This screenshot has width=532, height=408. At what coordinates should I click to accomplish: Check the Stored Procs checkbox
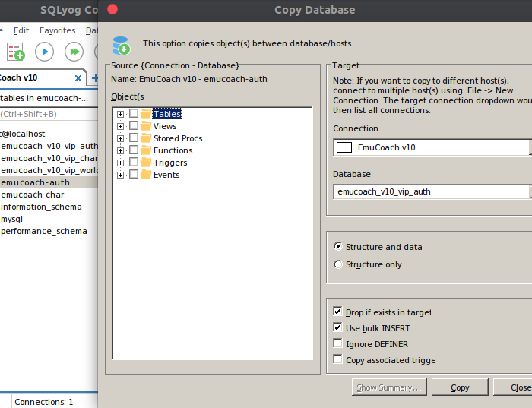[134, 138]
